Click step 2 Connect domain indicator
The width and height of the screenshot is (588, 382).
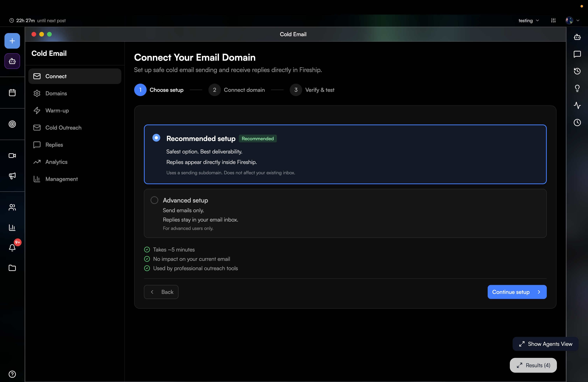(237, 90)
